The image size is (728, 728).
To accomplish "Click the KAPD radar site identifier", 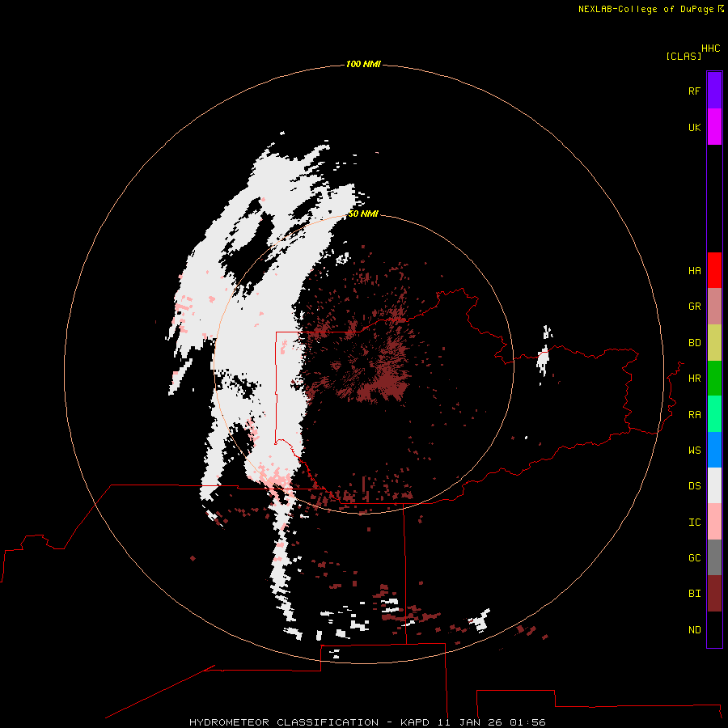I will pyautogui.click(x=415, y=722).
